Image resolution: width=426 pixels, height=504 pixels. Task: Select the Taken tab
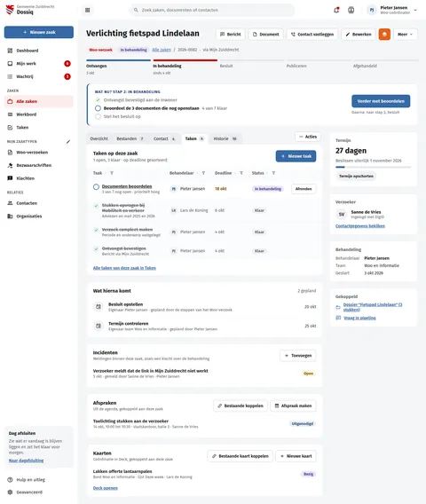(x=194, y=138)
